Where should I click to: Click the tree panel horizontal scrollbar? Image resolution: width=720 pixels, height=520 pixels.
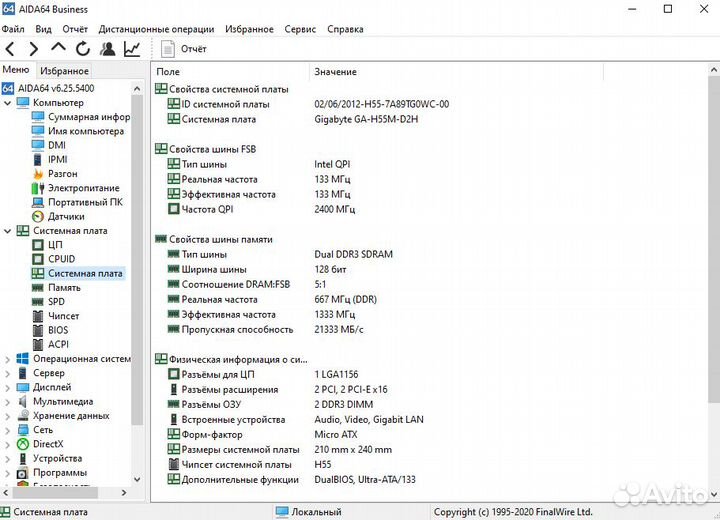pos(55,492)
